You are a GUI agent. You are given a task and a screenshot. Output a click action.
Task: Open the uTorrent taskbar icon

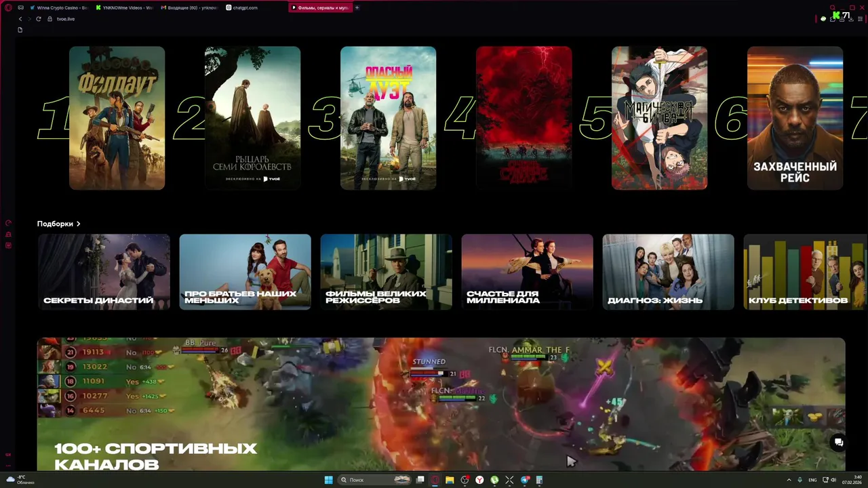pyautogui.click(x=494, y=480)
